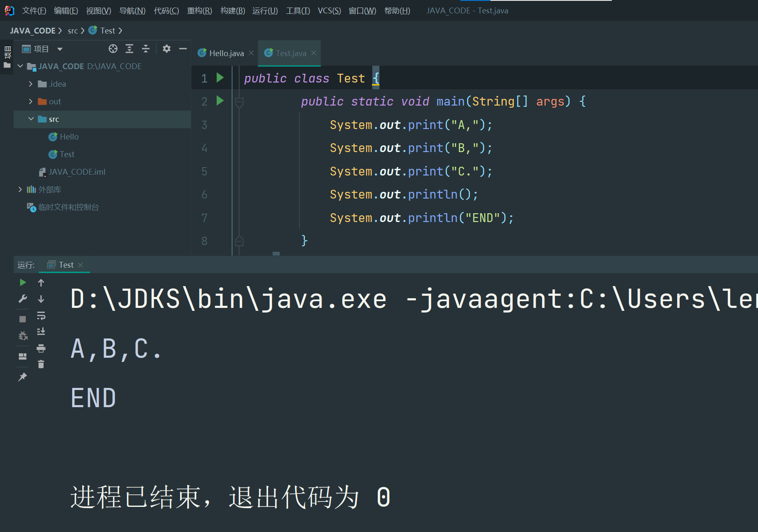Hide the project panel with minus icon
Screen dimensions: 758x532
click(183, 49)
